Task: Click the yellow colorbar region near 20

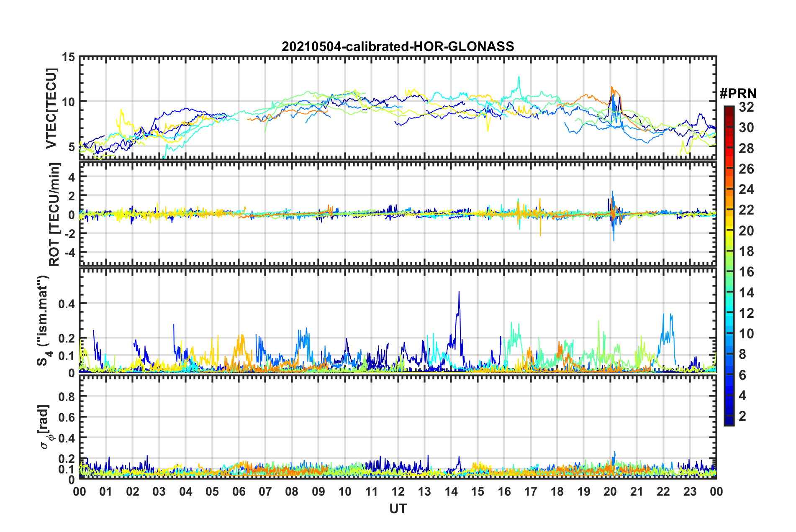Action: point(729,231)
